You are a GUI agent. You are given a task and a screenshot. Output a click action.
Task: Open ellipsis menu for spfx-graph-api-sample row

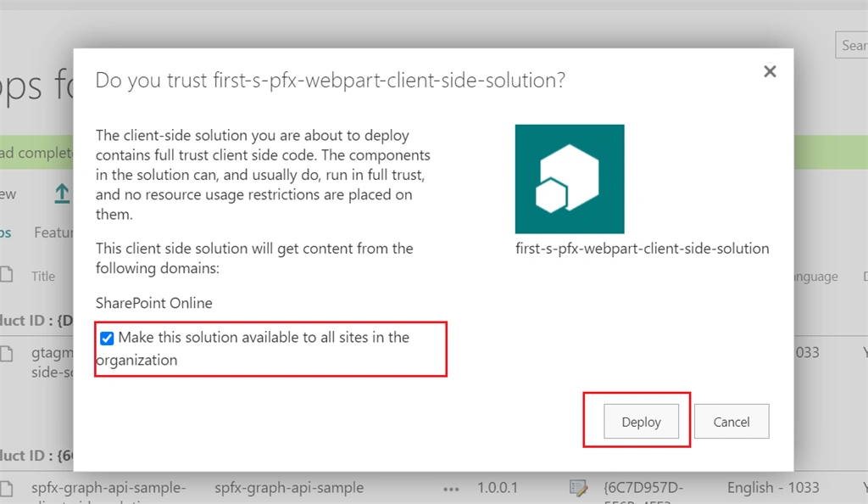(x=451, y=489)
